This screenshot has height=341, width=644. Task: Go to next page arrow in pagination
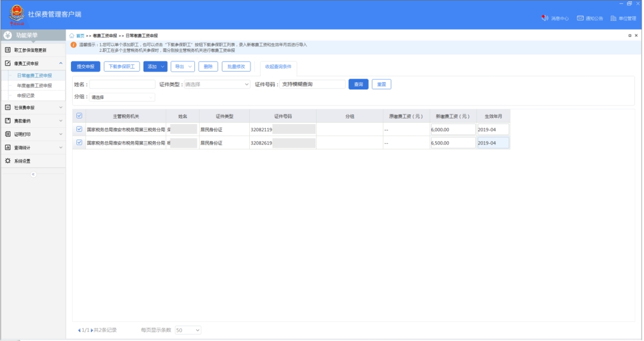91,330
